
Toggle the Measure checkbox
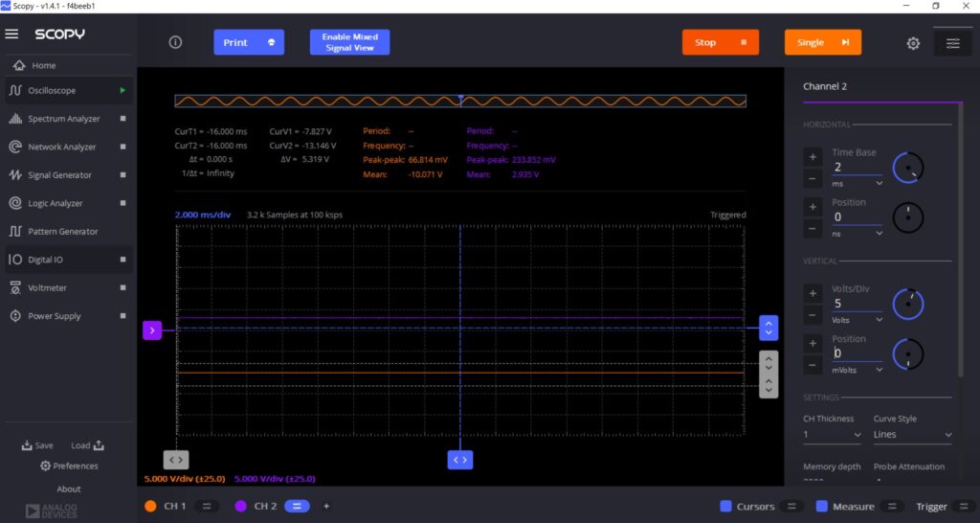tap(822, 506)
